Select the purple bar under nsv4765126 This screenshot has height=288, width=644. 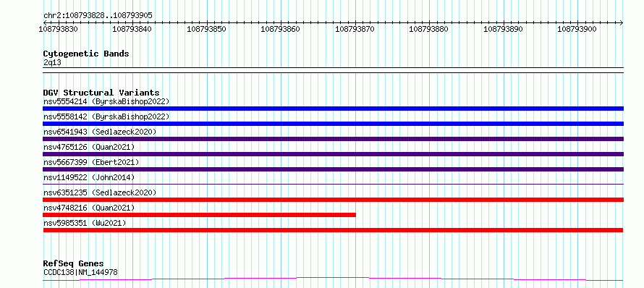tap(333, 154)
